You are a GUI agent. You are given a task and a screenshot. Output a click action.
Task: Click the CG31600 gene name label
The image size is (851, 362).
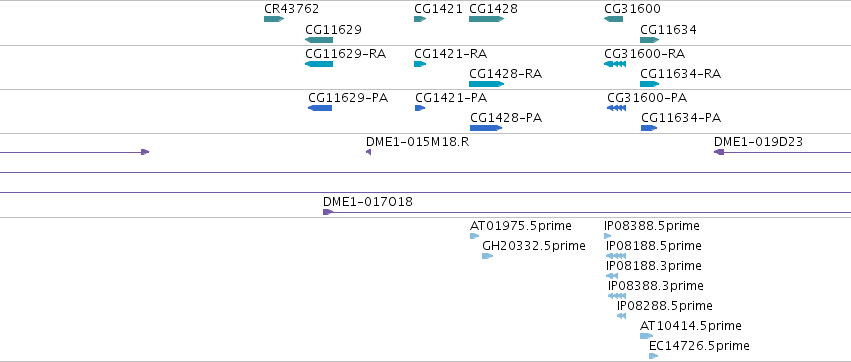632,9
